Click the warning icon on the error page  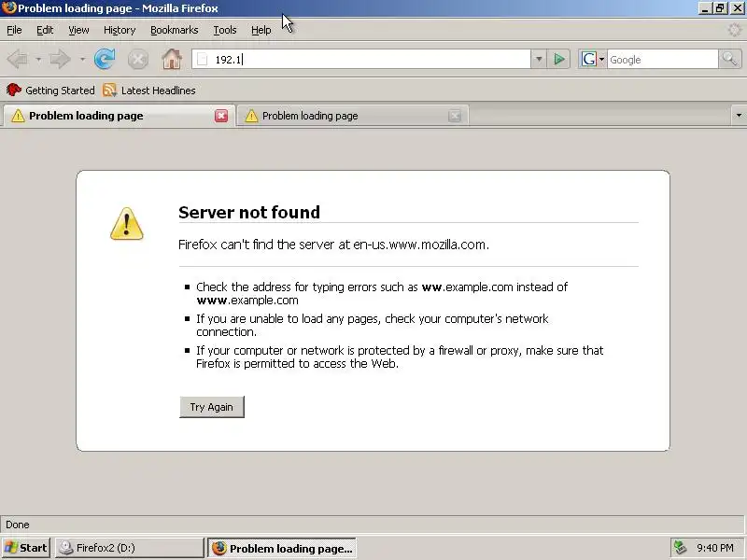click(126, 224)
